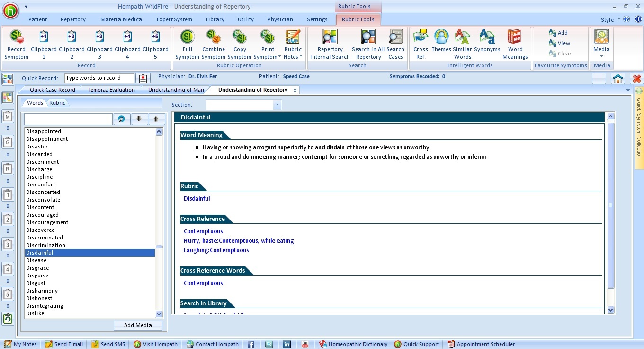Open Rubric Notes dropdown

point(293,45)
